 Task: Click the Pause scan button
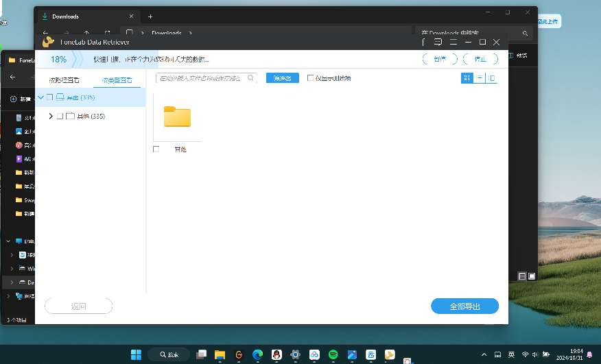pos(440,59)
